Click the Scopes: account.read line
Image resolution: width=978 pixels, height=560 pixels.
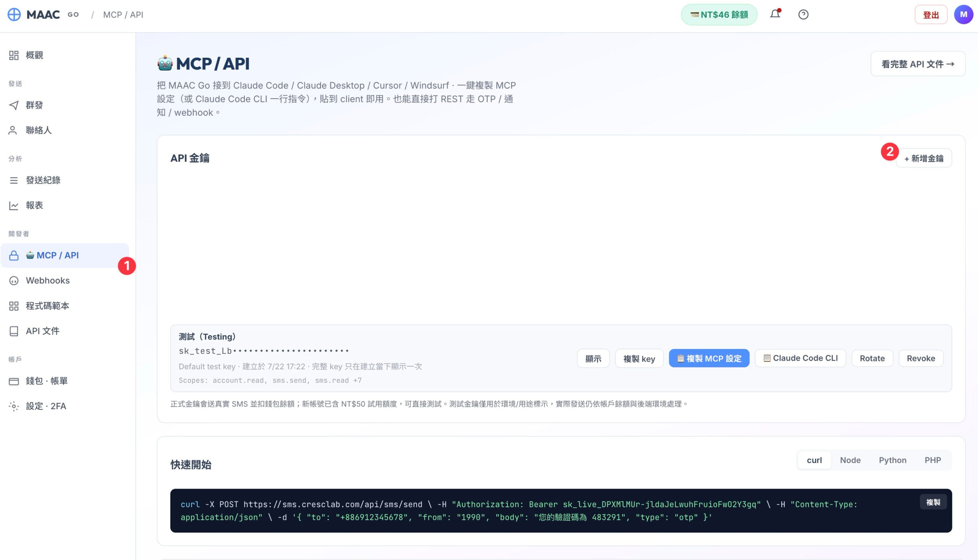point(270,381)
